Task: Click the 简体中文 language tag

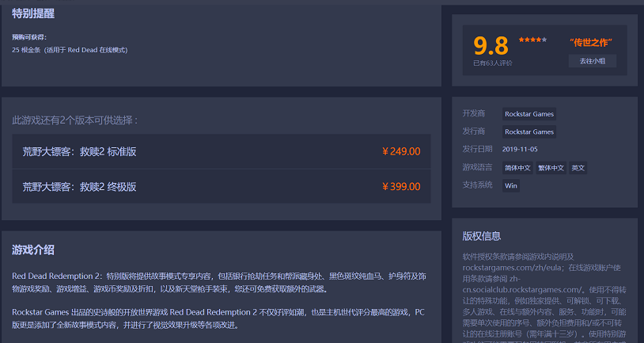Action: [517, 168]
